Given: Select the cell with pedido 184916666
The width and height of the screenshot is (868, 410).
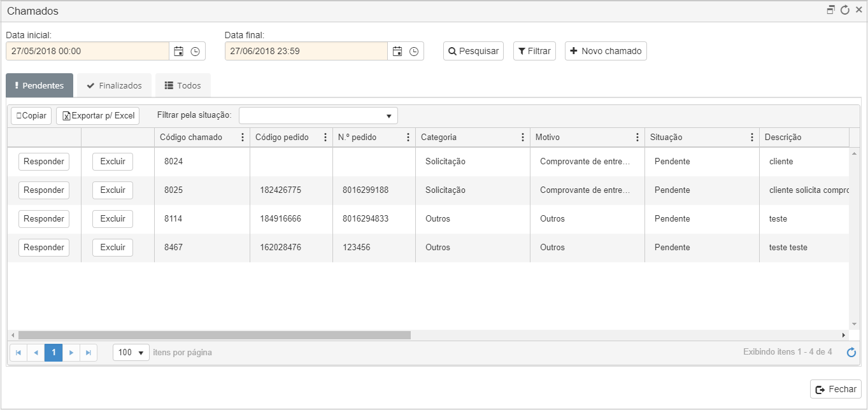Looking at the screenshot, I should (x=291, y=219).
